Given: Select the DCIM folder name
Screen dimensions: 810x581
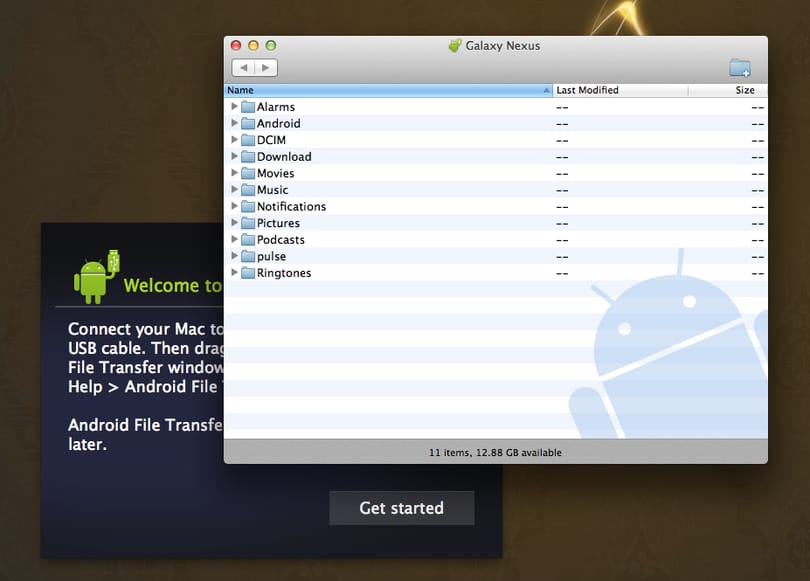Looking at the screenshot, I should click(271, 140).
